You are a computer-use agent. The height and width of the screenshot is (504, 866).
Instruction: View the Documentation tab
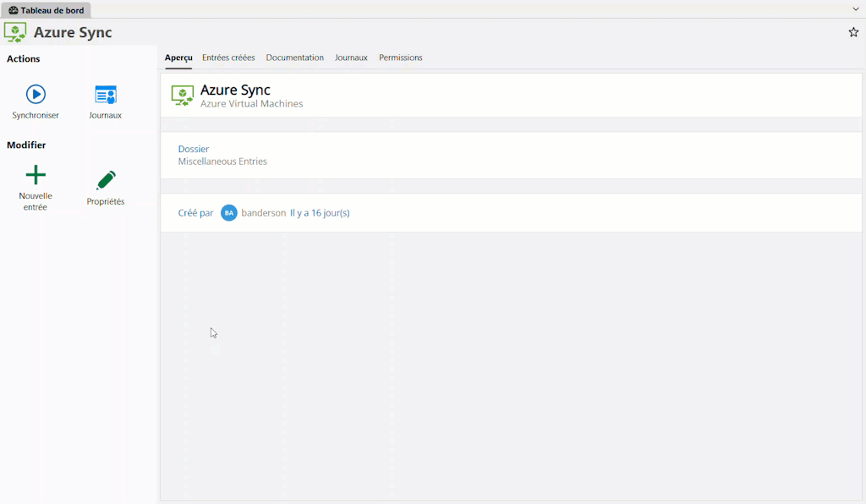[294, 58]
